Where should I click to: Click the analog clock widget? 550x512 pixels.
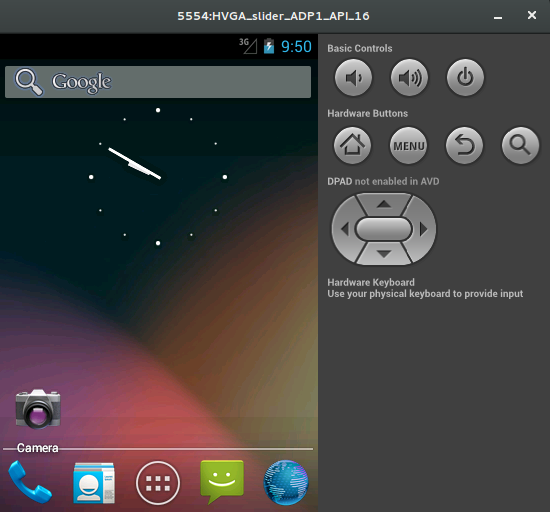(158, 177)
